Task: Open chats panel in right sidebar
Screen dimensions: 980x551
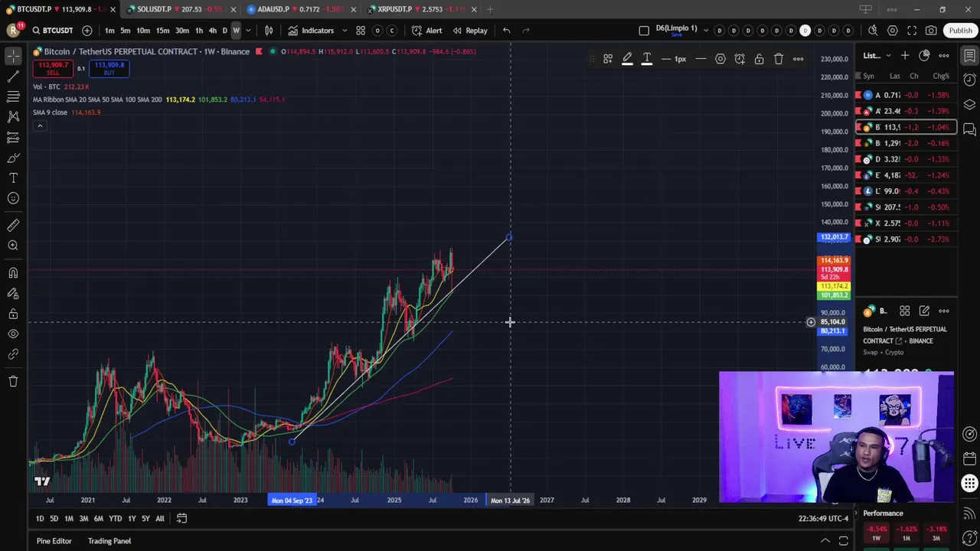Action: click(969, 129)
